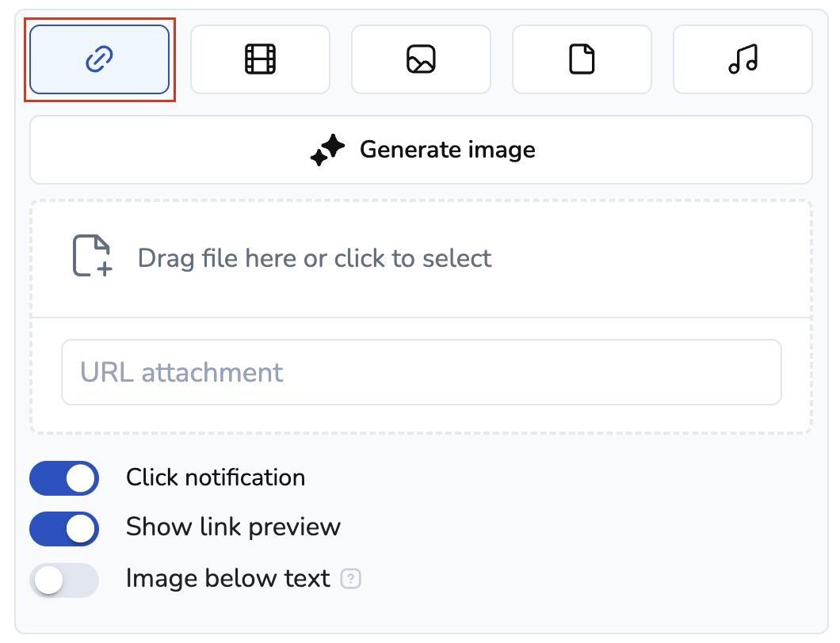This screenshot has height=643, width=840.
Task: Click the 'URL attachment' placeholder text
Action: tap(181, 372)
